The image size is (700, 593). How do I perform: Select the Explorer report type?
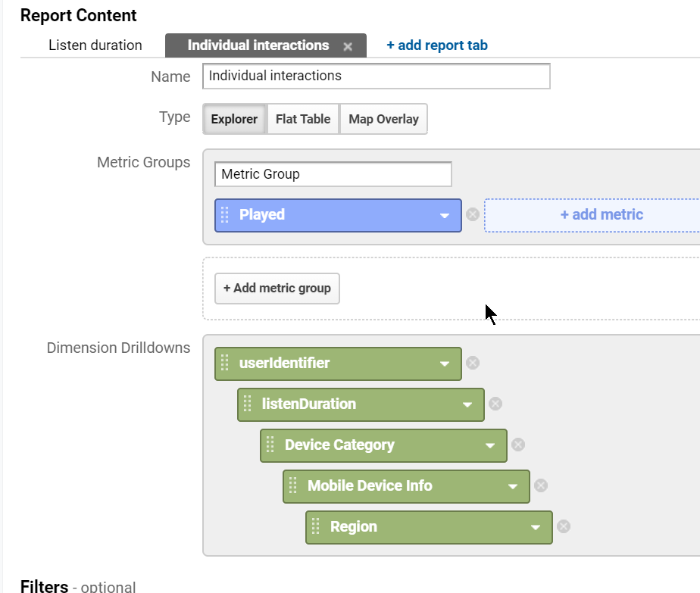[234, 119]
